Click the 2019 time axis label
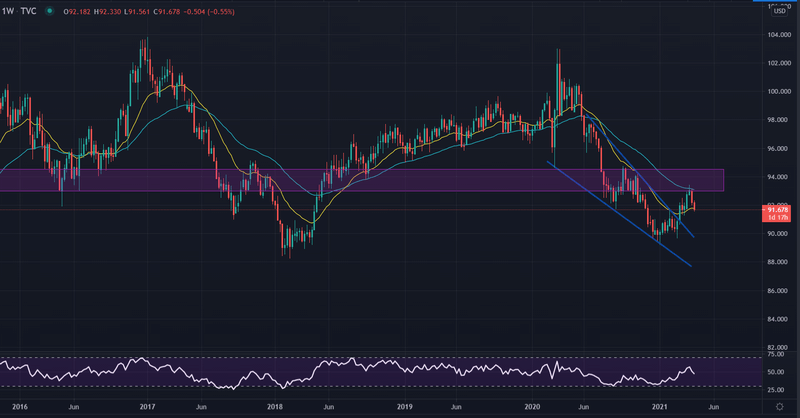800x418 pixels. pos(405,407)
